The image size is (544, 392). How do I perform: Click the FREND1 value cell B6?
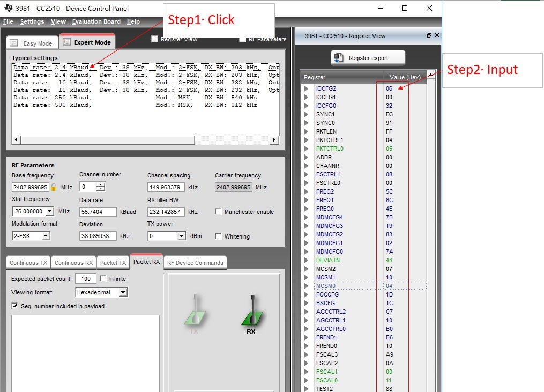pyautogui.click(x=389, y=337)
